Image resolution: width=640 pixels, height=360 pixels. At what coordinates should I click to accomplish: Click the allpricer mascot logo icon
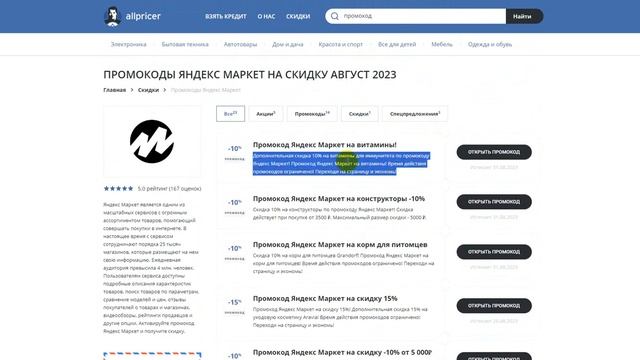112,16
